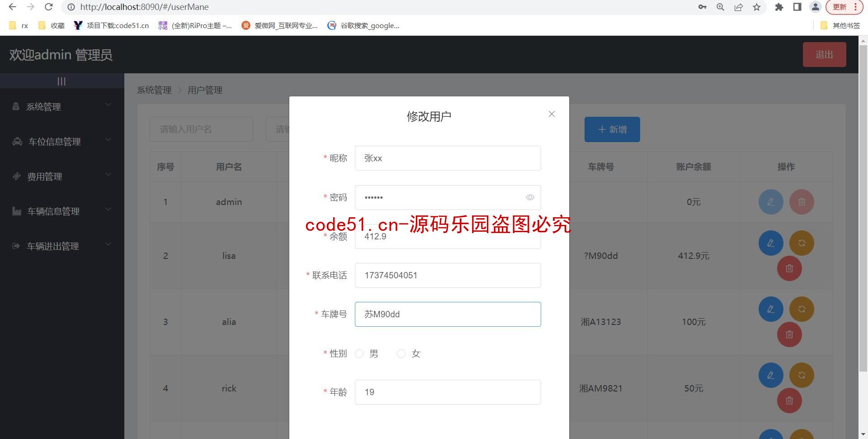Click edit icon in lisa row
868x439 pixels.
[771, 243]
